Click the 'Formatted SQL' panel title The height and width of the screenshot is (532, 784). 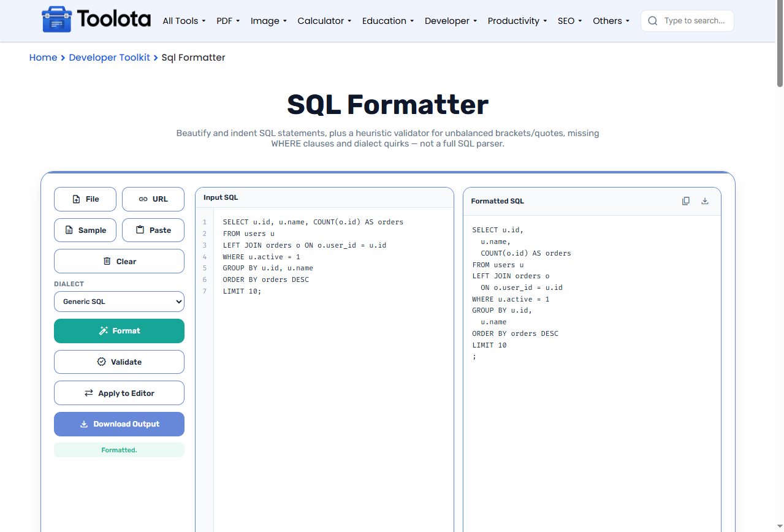pyautogui.click(x=498, y=201)
